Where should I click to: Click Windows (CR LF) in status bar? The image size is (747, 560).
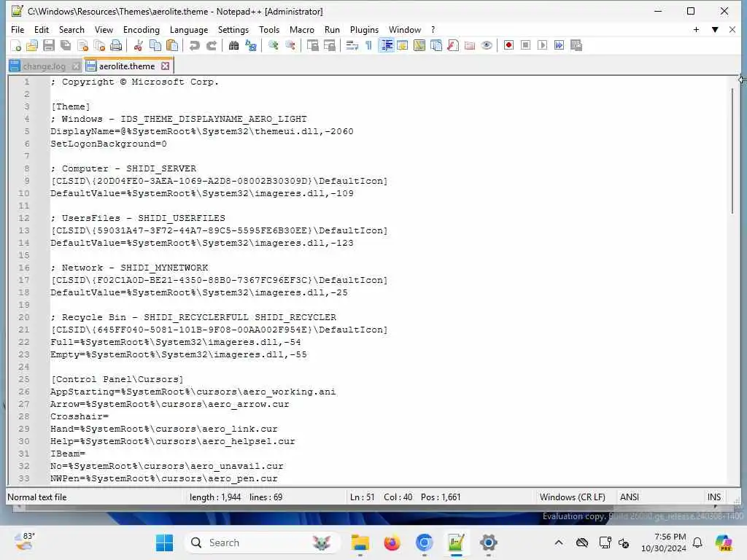point(572,497)
